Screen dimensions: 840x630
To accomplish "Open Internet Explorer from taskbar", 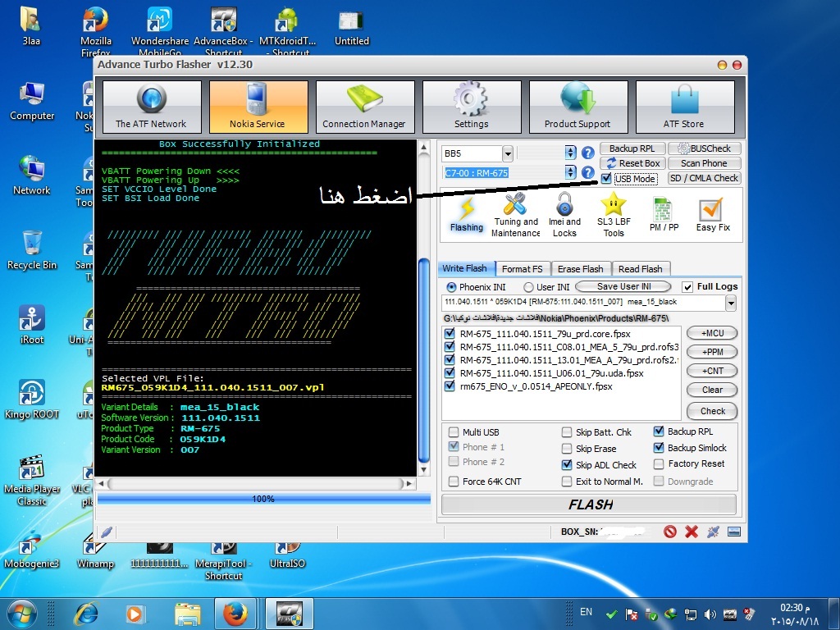I will coord(86,614).
